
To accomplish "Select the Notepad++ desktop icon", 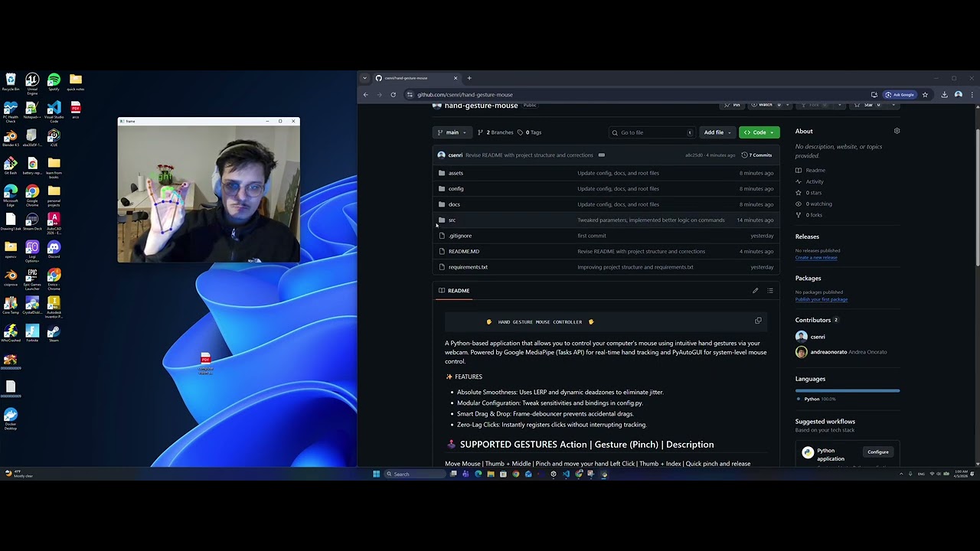I will 32,110.
